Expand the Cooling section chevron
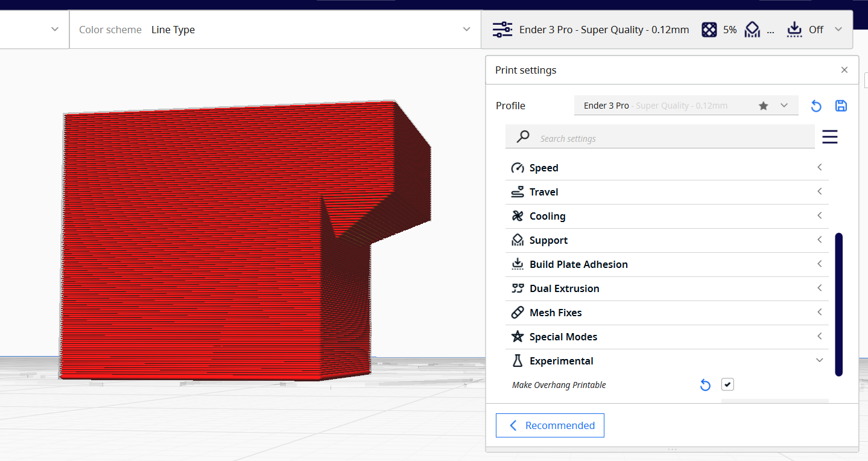This screenshot has width=868, height=461. (820, 215)
